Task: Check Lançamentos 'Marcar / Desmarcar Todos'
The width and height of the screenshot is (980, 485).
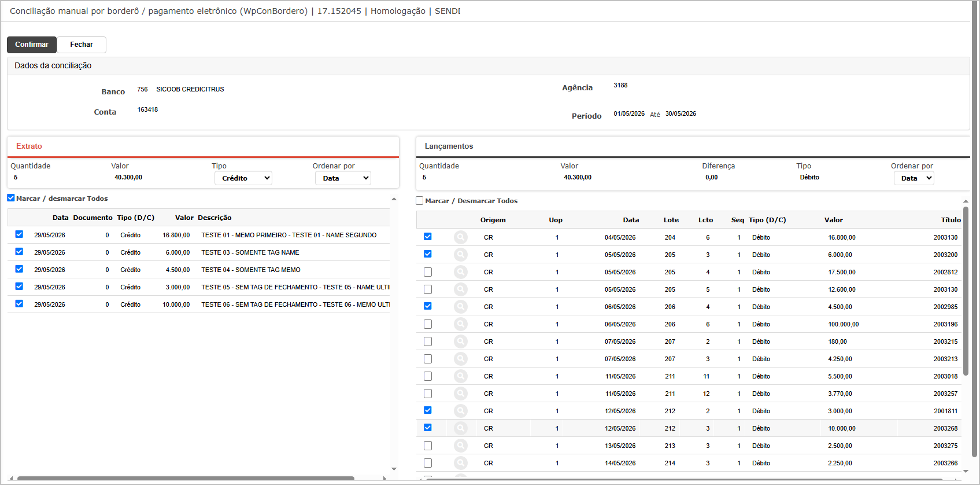Action: [420, 201]
